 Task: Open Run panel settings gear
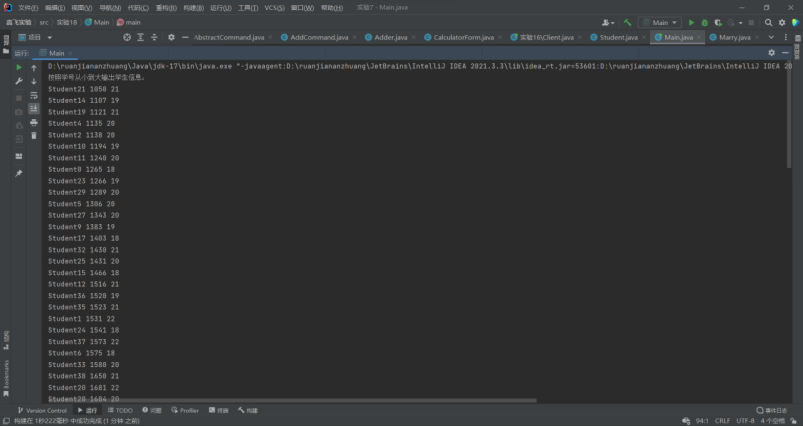point(772,53)
